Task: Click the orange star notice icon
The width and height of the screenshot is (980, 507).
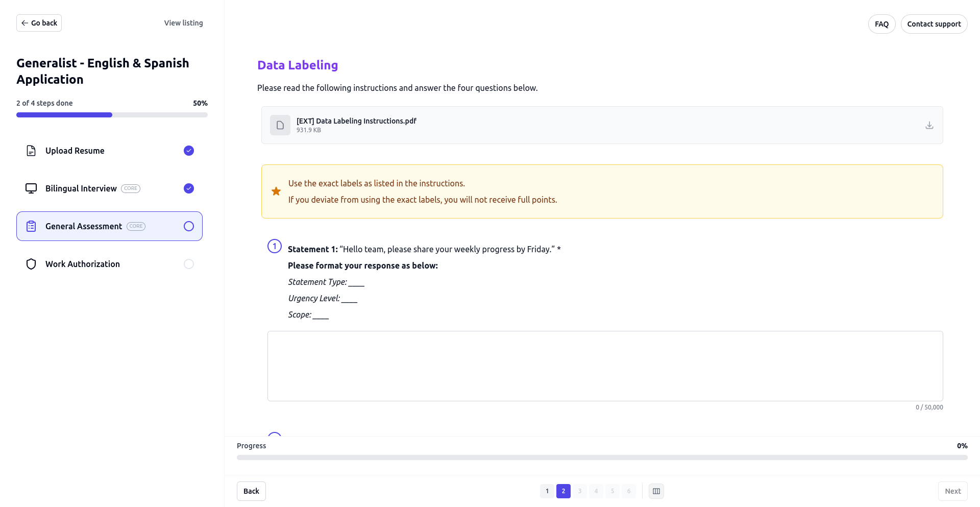Action: (x=276, y=191)
